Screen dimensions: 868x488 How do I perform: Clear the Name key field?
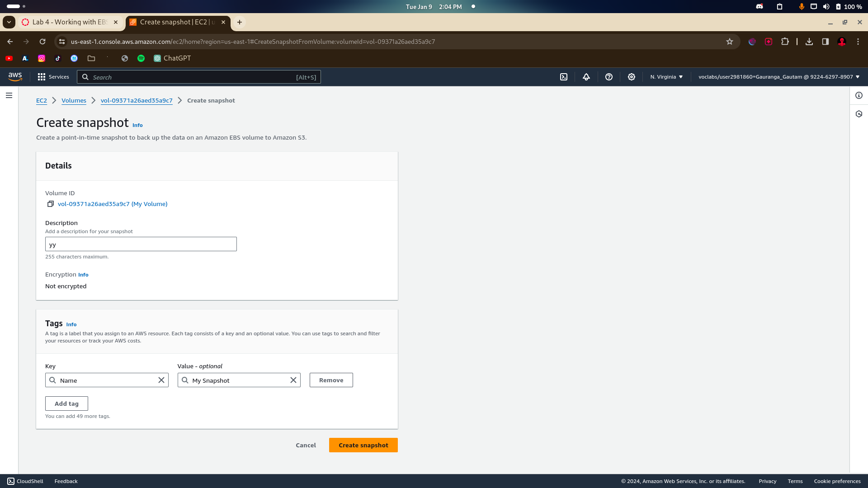pos(161,380)
